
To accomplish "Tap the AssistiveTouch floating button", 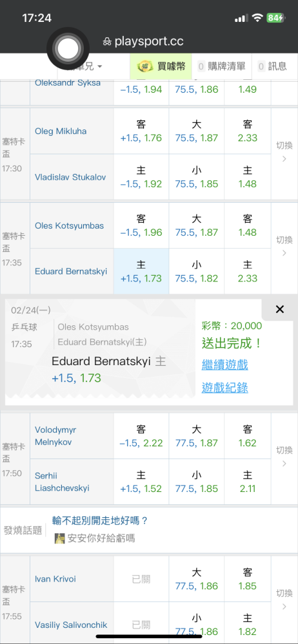I will click(x=68, y=49).
